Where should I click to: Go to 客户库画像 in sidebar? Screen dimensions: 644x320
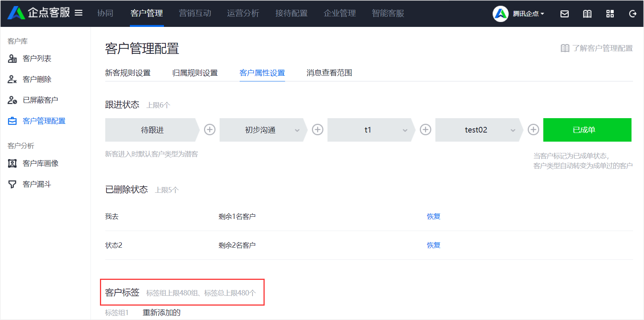[x=40, y=163]
